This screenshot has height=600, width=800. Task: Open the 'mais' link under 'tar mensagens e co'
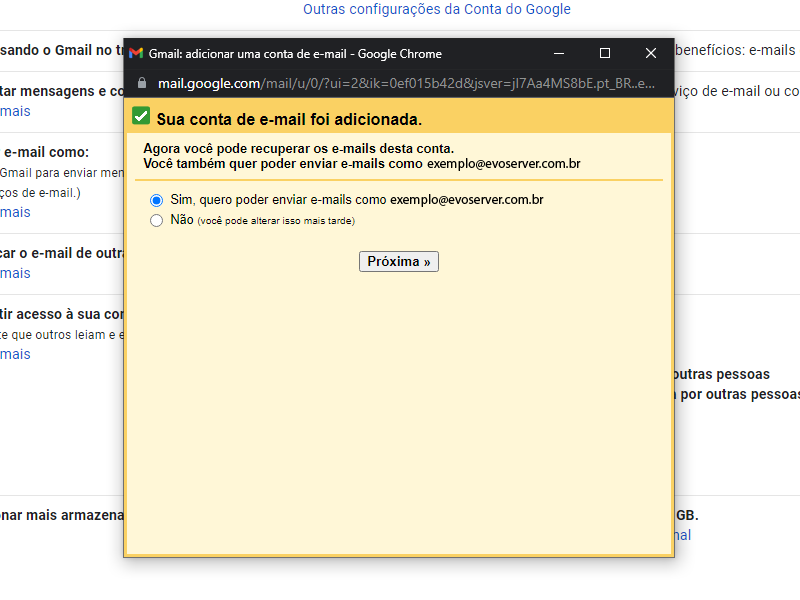[x=15, y=111]
